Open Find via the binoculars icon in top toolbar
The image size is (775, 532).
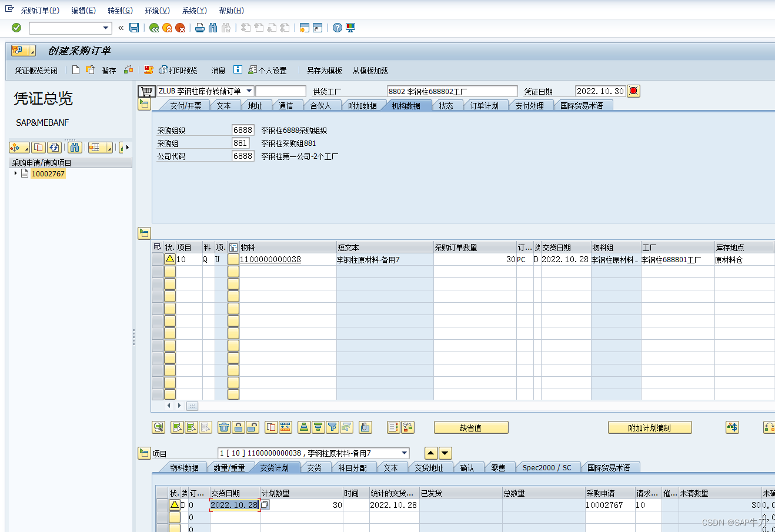pos(213,28)
